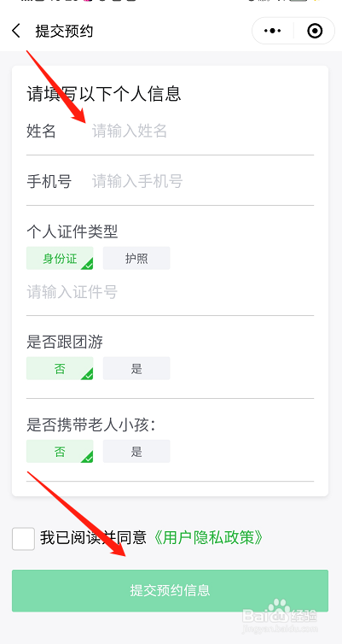
Task: Choose 否 for 是否跟团游
Action: click(x=60, y=368)
